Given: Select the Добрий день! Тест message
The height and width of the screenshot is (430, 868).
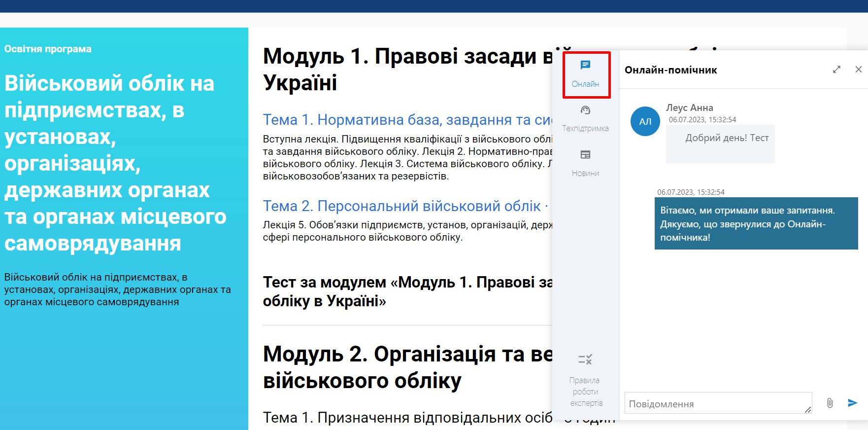Looking at the screenshot, I should click(727, 138).
